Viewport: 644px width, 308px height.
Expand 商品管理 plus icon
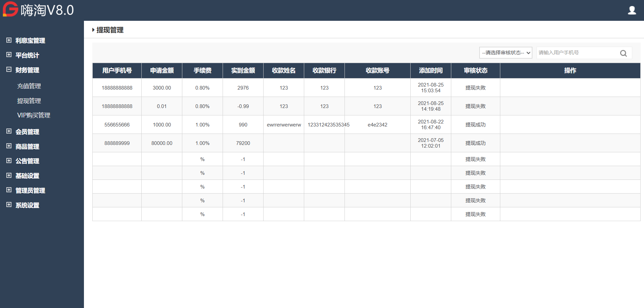pyautogui.click(x=9, y=146)
